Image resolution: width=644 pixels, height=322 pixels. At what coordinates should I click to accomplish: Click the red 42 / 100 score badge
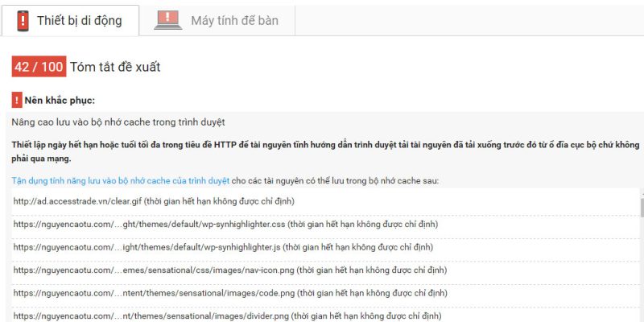coord(38,67)
